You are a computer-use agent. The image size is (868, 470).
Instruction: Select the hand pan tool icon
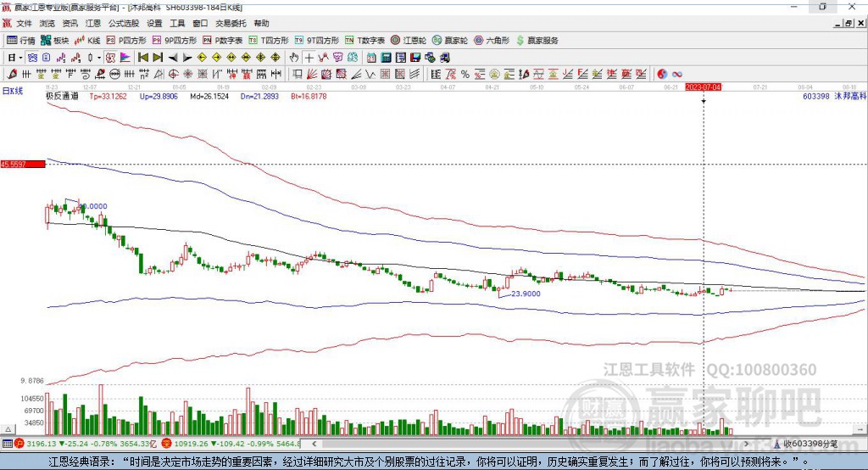click(x=294, y=57)
